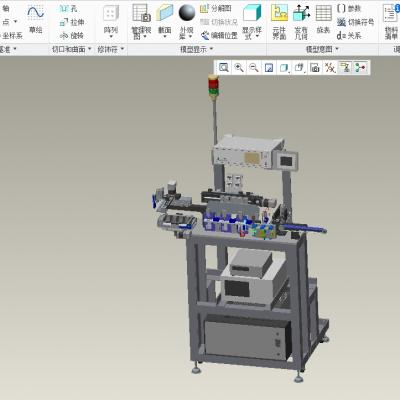
Task: Open the Manage Views (管理视图) tool
Action: point(141,21)
